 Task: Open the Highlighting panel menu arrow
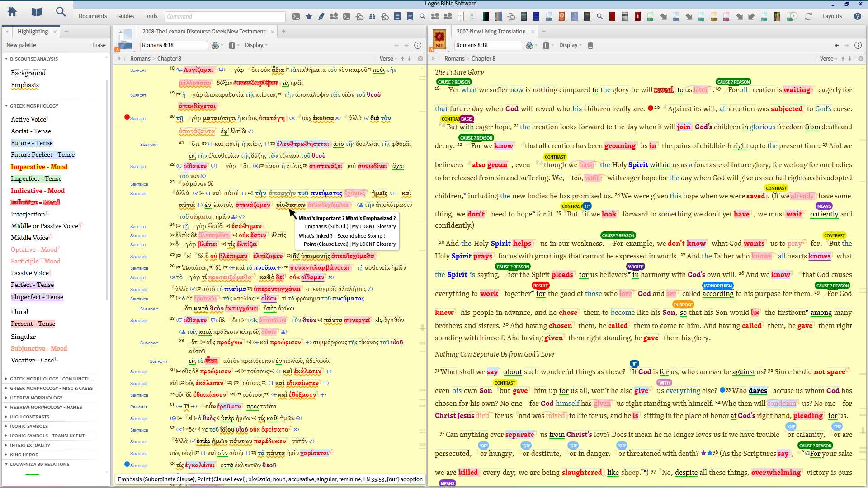click(x=7, y=32)
